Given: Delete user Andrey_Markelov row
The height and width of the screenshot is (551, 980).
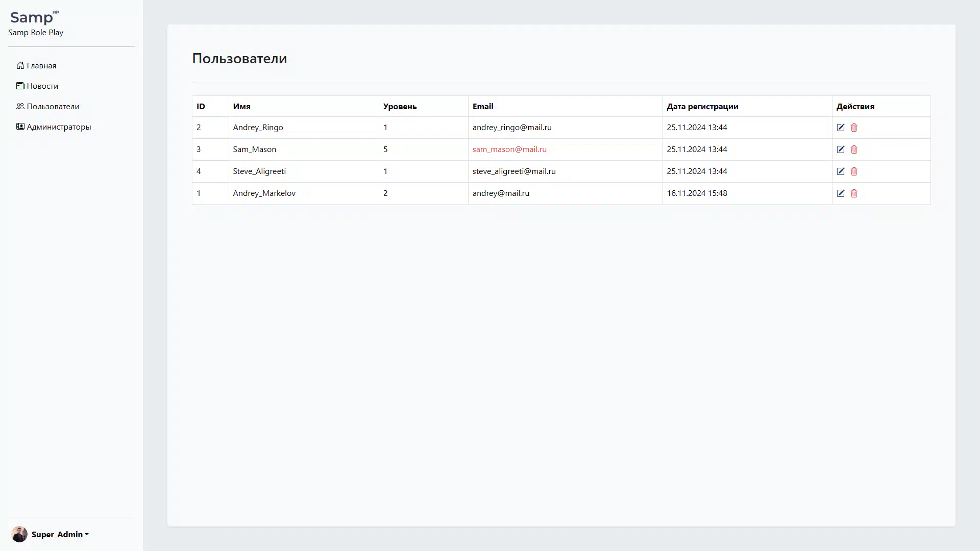Looking at the screenshot, I should tap(854, 193).
